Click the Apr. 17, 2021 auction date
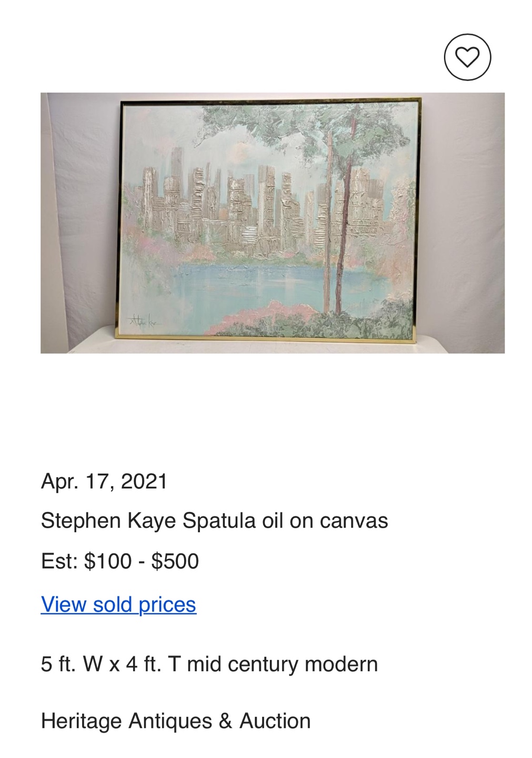The width and height of the screenshot is (532, 758). [x=104, y=481]
